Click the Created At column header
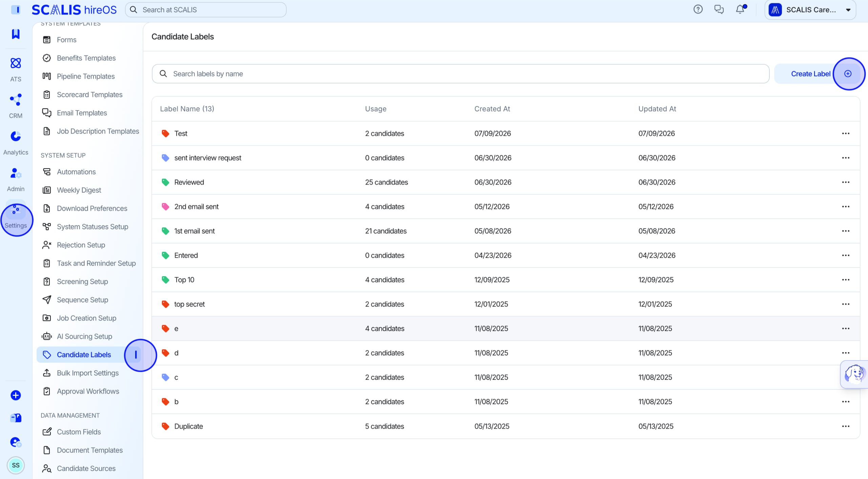 492,109
